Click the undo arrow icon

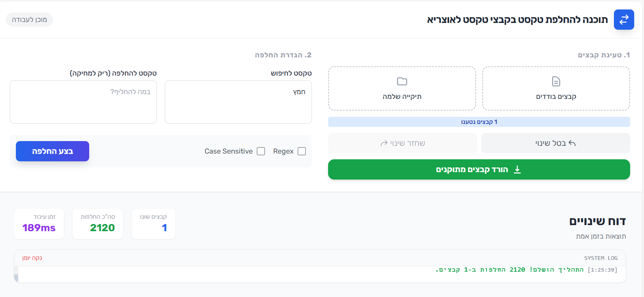[x=572, y=143]
